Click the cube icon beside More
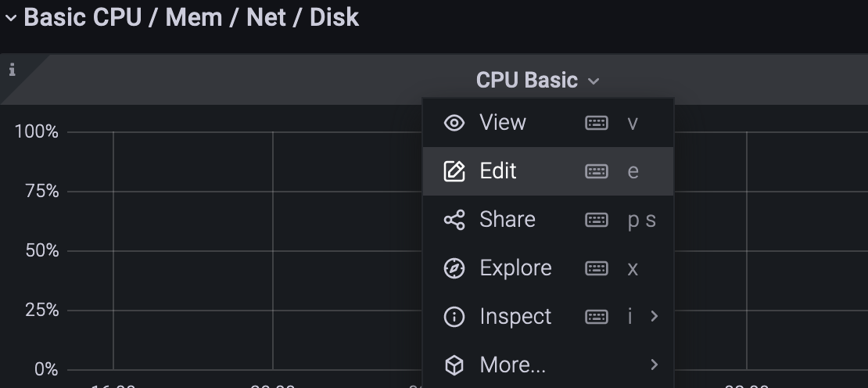This screenshot has width=868, height=388. pos(454,365)
